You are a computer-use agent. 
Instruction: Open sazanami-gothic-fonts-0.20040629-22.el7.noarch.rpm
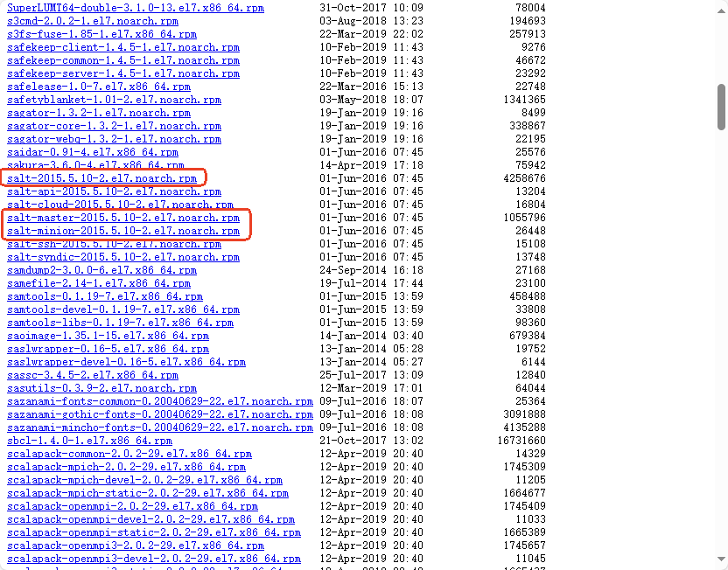tap(160, 414)
